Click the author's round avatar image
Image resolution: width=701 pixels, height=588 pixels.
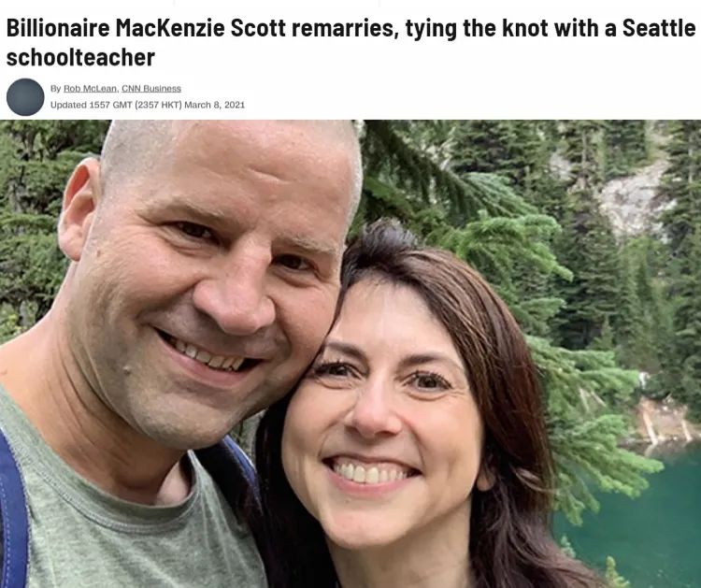point(25,97)
